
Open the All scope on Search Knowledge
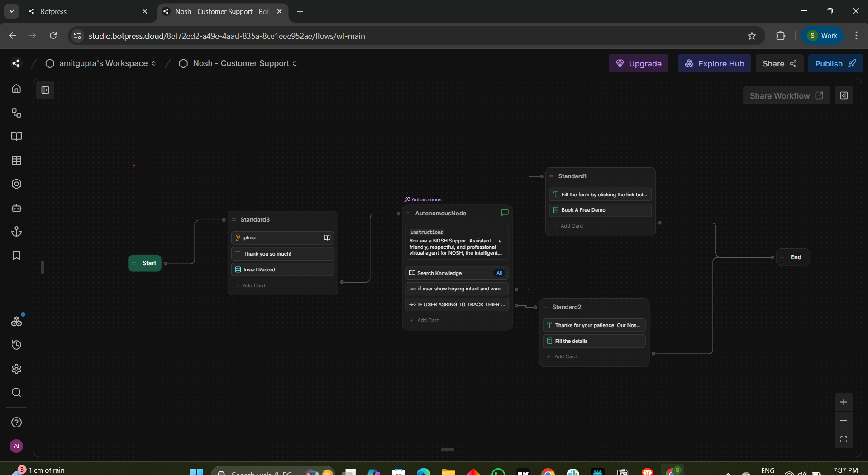click(499, 273)
